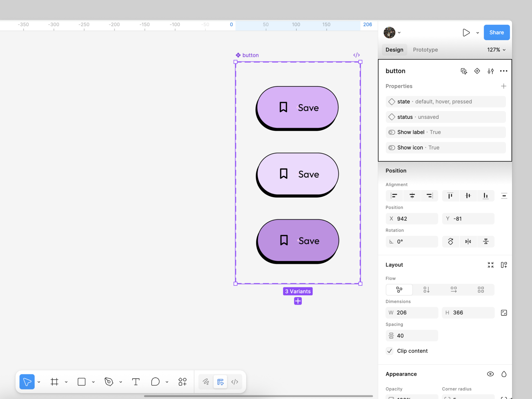This screenshot has height=399, width=532.
Task: Toggle Appearance visibility eye icon
Action: pyautogui.click(x=490, y=374)
